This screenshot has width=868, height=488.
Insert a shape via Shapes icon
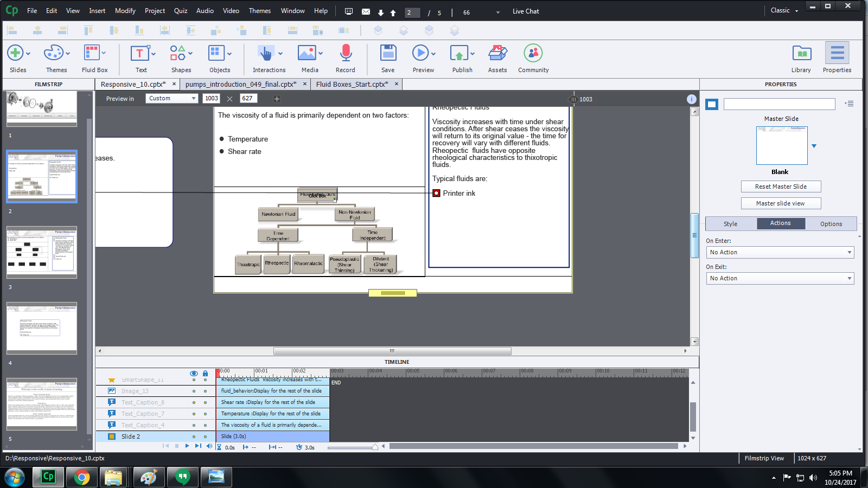coord(177,54)
